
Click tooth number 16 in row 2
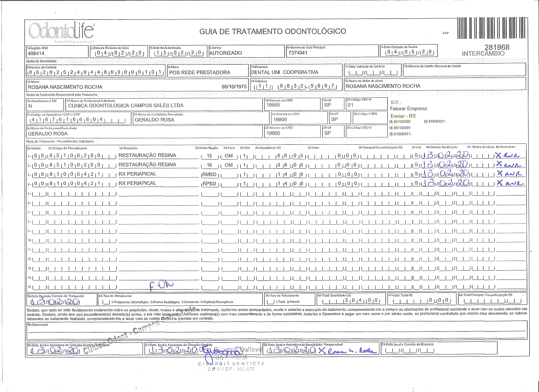click(209, 166)
